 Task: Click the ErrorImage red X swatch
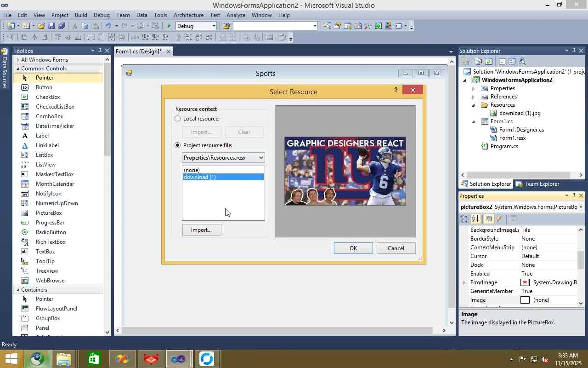point(525,282)
